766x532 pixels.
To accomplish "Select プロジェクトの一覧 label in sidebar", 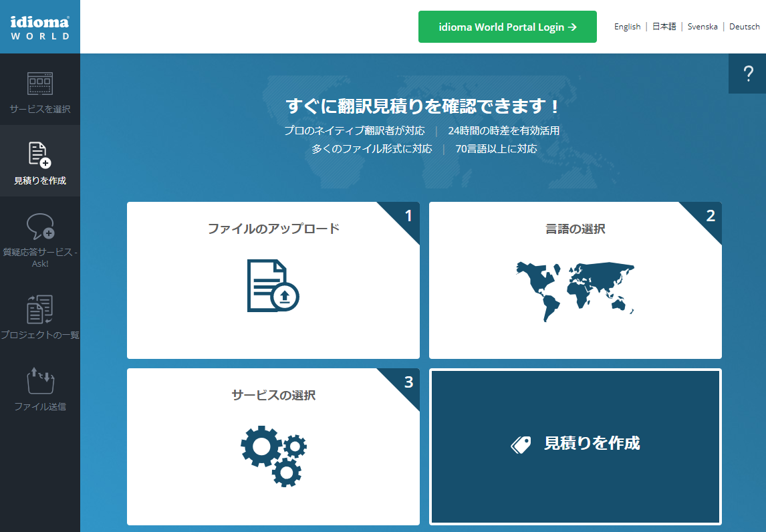I will pos(40,335).
